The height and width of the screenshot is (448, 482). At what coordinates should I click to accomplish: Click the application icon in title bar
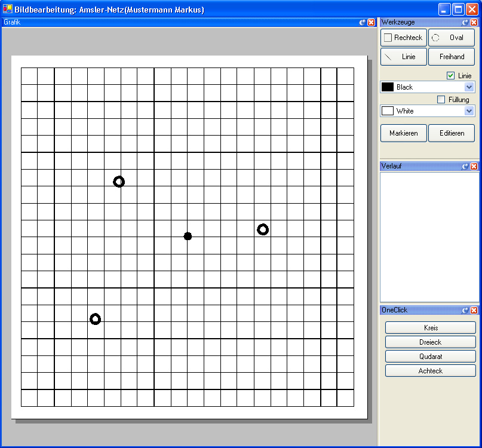click(8, 9)
